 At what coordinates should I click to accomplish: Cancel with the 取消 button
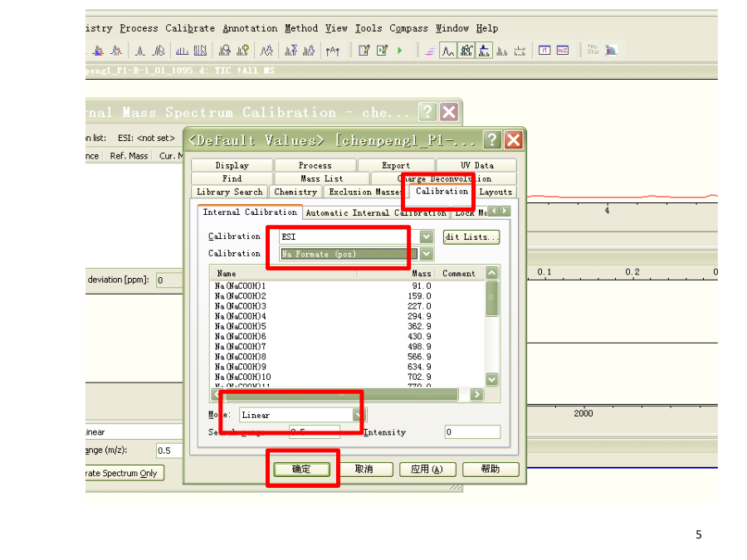[x=364, y=469]
